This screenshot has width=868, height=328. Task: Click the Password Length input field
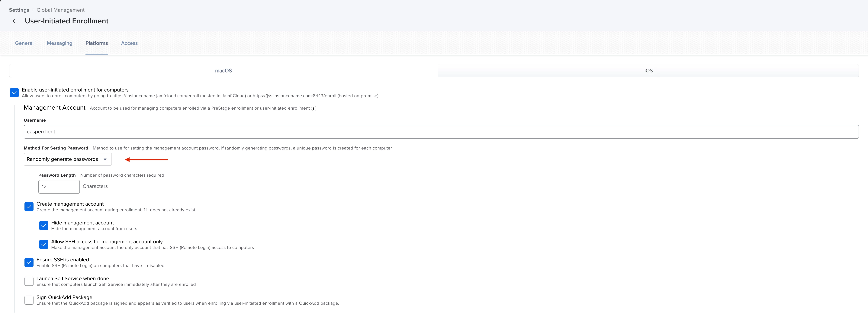tap(59, 187)
